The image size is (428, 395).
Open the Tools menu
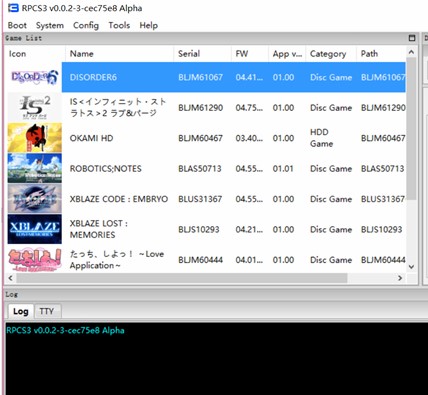[119, 25]
